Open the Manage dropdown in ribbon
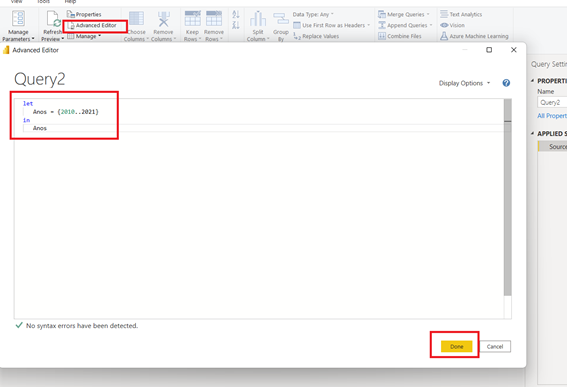Image resolution: width=568 pixels, height=388 pixels. (84, 36)
